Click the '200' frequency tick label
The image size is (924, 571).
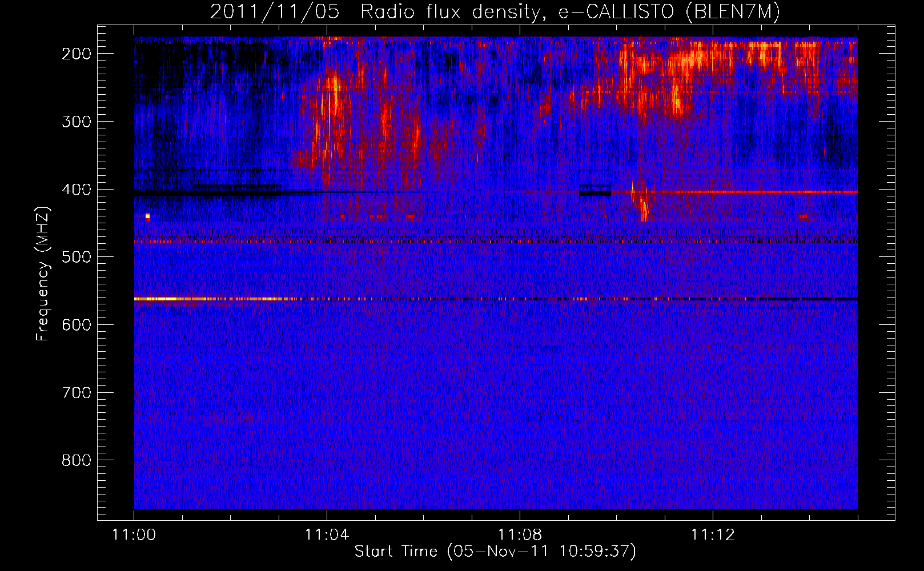pyautogui.click(x=77, y=54)
